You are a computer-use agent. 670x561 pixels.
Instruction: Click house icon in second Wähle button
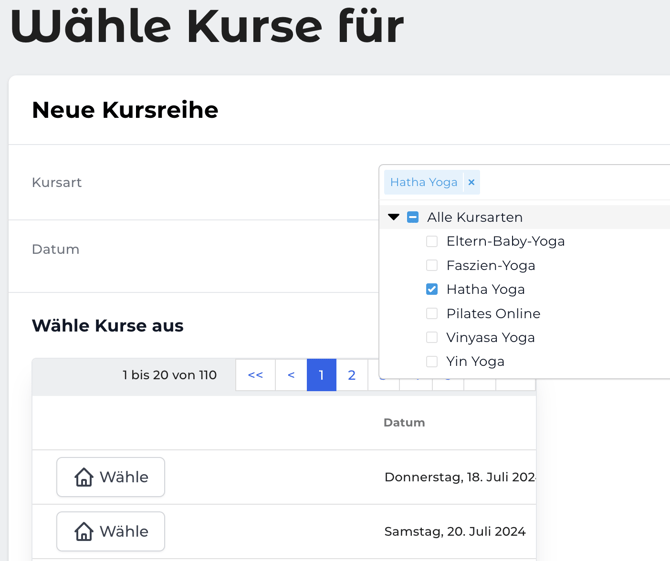point(84,532)
